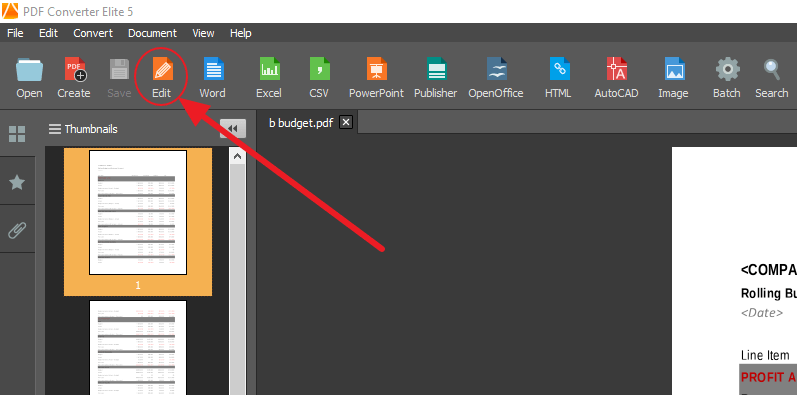797x395 pixels.
Task: Open the attachments paperclip panel
Action: point(17,231)
